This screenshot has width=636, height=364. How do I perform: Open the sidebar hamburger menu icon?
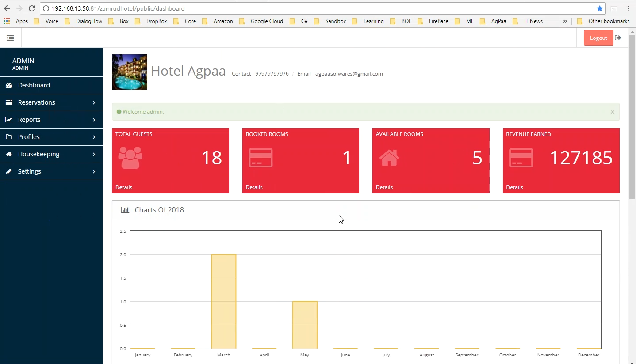click(x=10, y=38)
